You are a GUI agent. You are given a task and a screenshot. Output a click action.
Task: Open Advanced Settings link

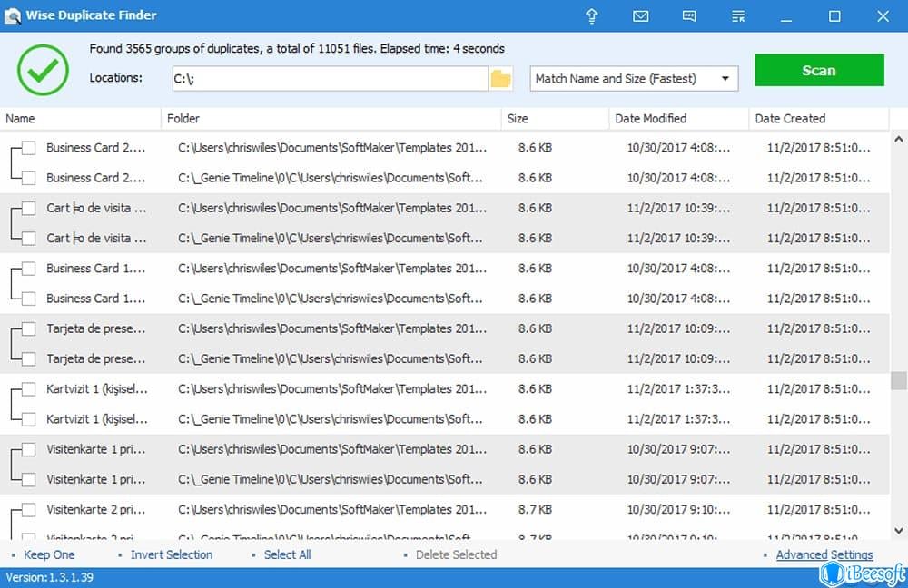click(824, 554)
